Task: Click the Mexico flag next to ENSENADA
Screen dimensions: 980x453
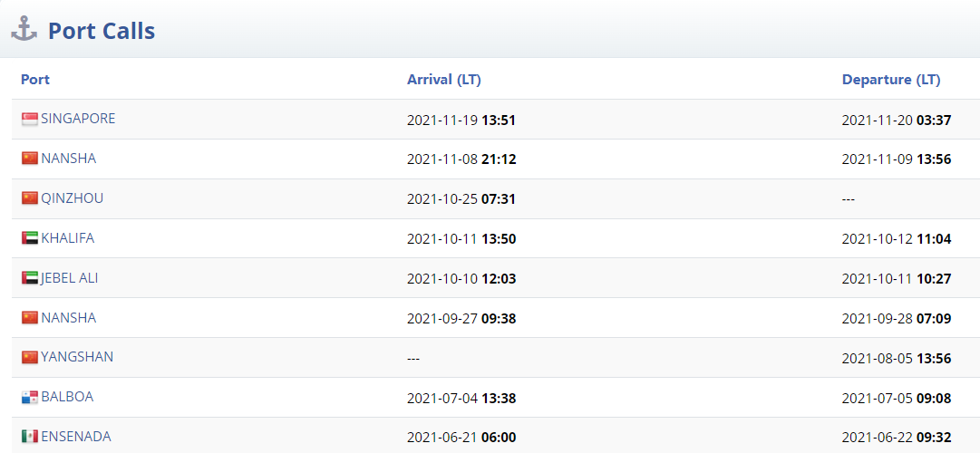Action: 30,437
